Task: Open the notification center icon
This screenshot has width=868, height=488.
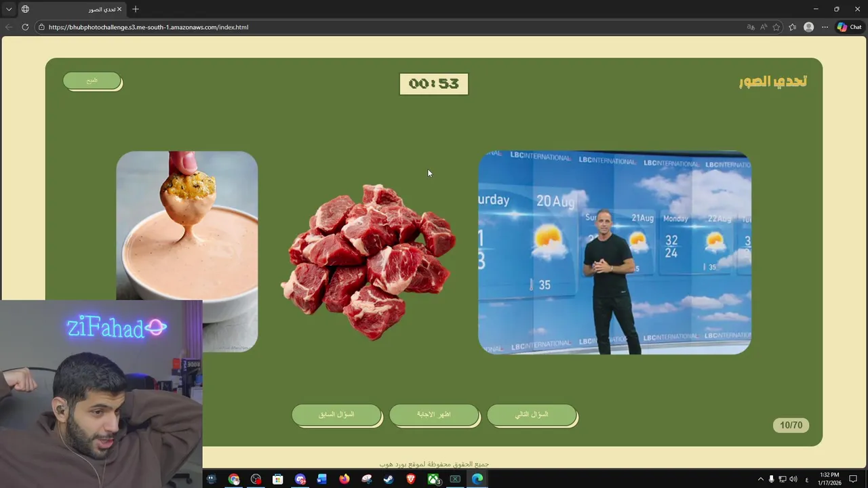Action: (x=853, y=479)
